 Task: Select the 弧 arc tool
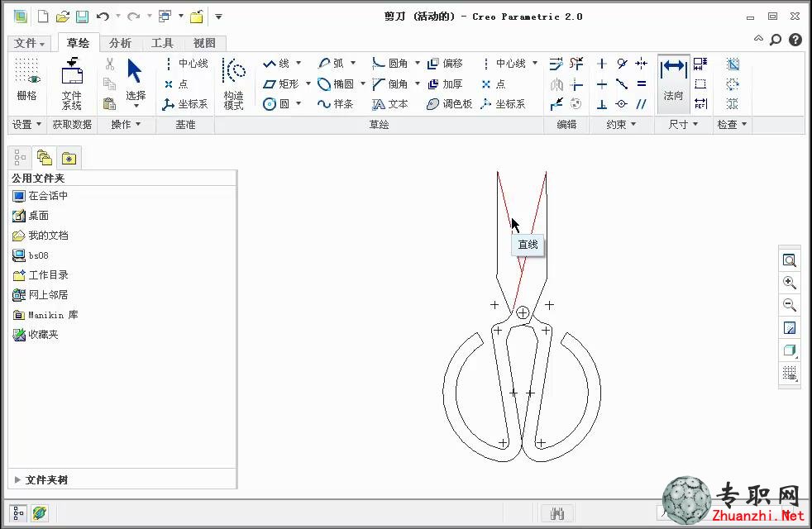point(331,64)
